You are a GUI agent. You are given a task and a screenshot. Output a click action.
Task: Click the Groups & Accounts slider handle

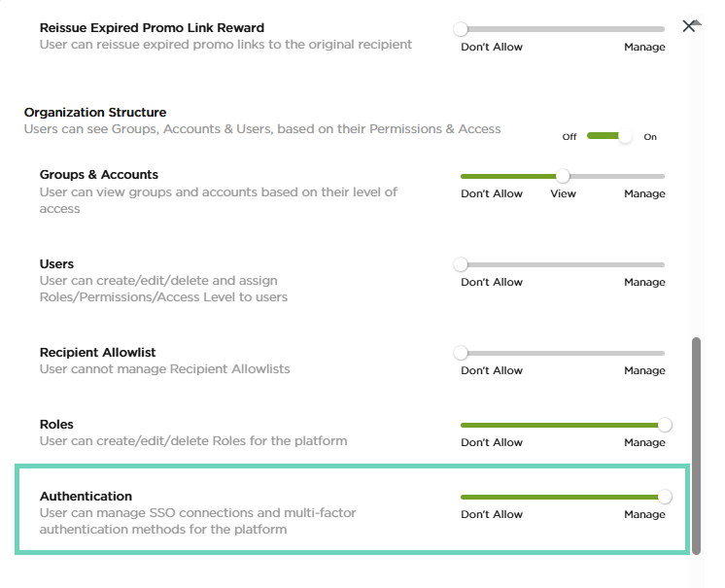tap(563, 176)
